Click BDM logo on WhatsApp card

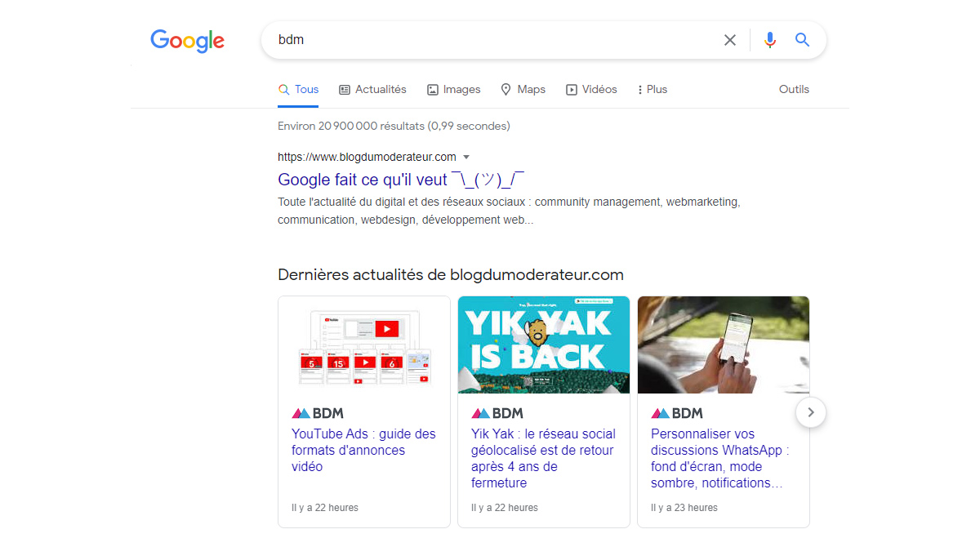click(x=677, y=413)
